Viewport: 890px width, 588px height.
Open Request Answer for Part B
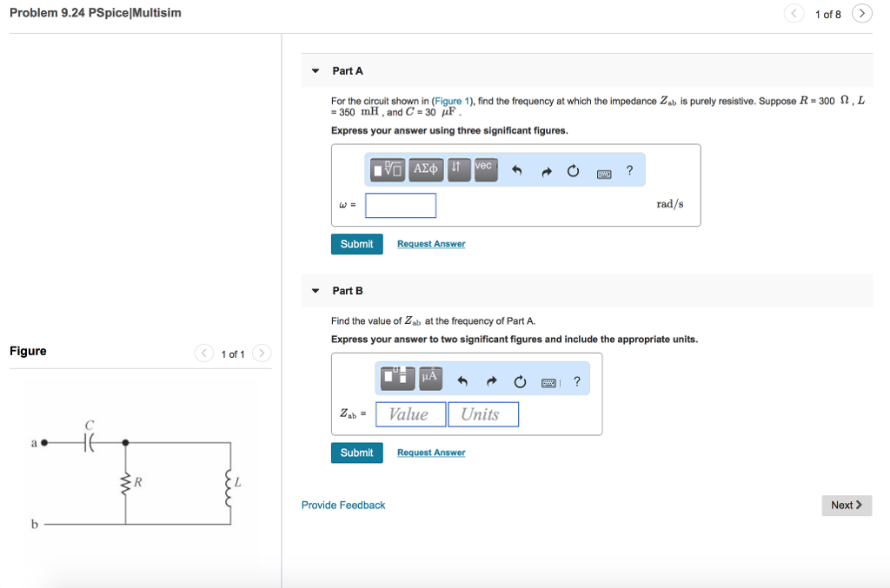431,453
